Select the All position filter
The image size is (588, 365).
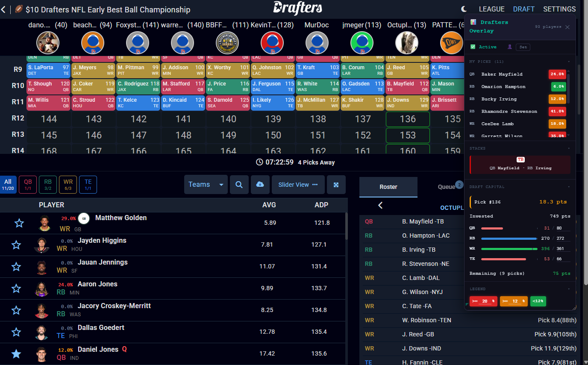point(8,184)
